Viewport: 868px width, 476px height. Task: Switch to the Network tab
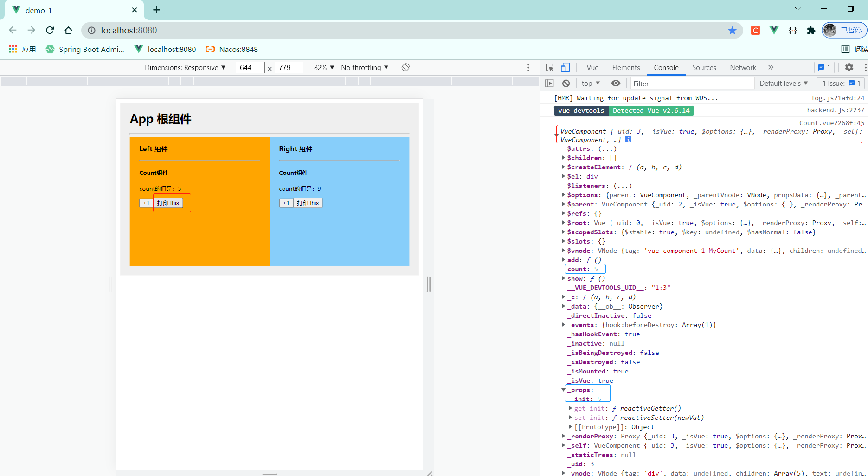[x=743, y=68]
